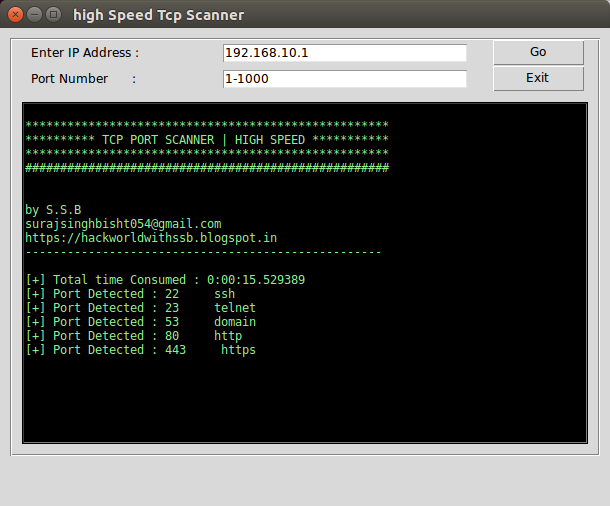Click the 'Enter IP Address :' label
This screenshot has height=506, width=610.
pos(85,53)
